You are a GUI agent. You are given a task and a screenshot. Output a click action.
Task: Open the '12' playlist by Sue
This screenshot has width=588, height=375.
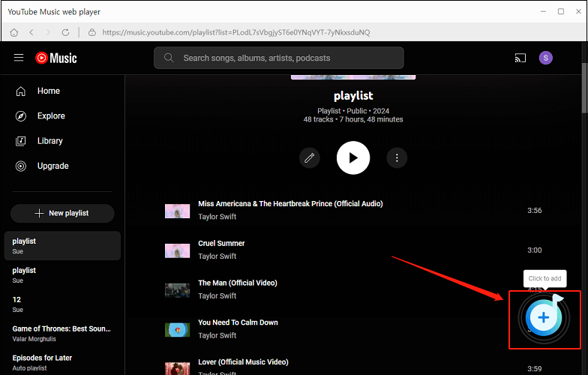[62, 304]
